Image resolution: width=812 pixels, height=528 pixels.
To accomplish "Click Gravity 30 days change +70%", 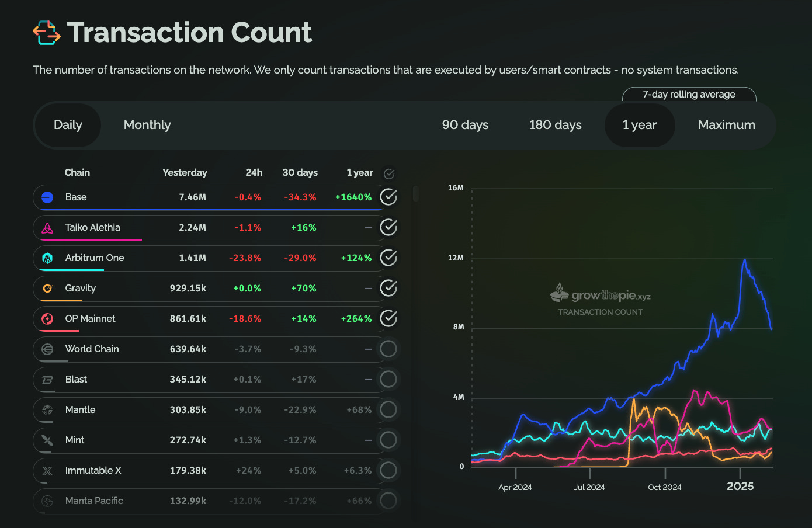I will point(304,289).
